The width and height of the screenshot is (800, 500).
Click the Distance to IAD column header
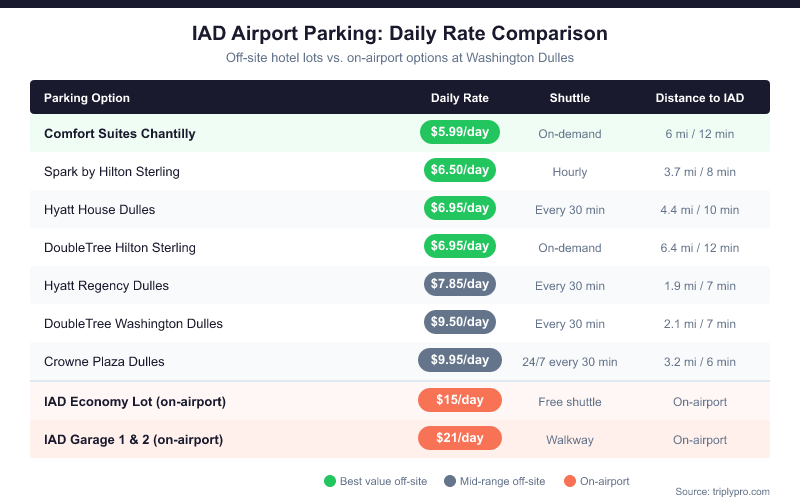[700, 98]
